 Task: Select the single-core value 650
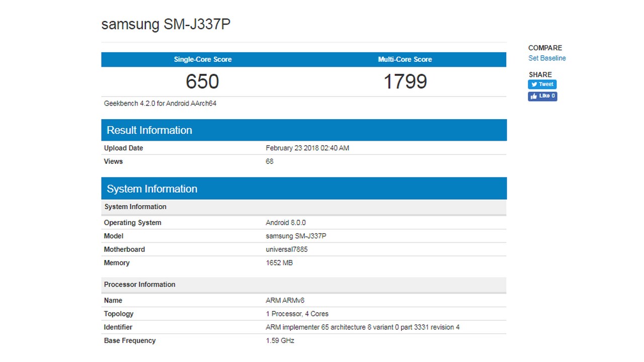tap(202, 81)
